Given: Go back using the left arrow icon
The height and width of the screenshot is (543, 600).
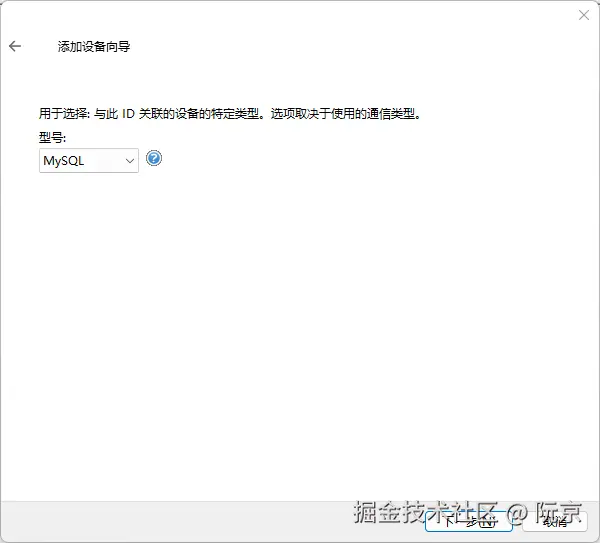Looking at the screenshot, I should 15,46.
